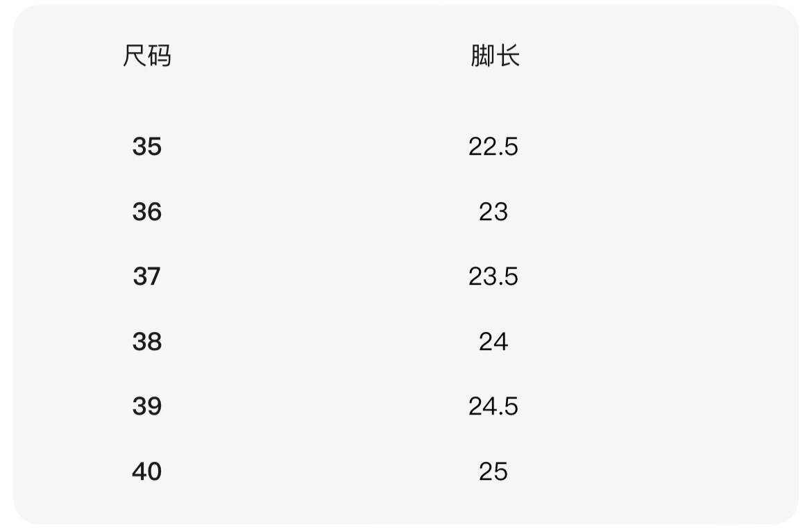The height and width of the screenshot is (532, 812).
Task: Select size 36 in the table
Action: tap(146, 212)
